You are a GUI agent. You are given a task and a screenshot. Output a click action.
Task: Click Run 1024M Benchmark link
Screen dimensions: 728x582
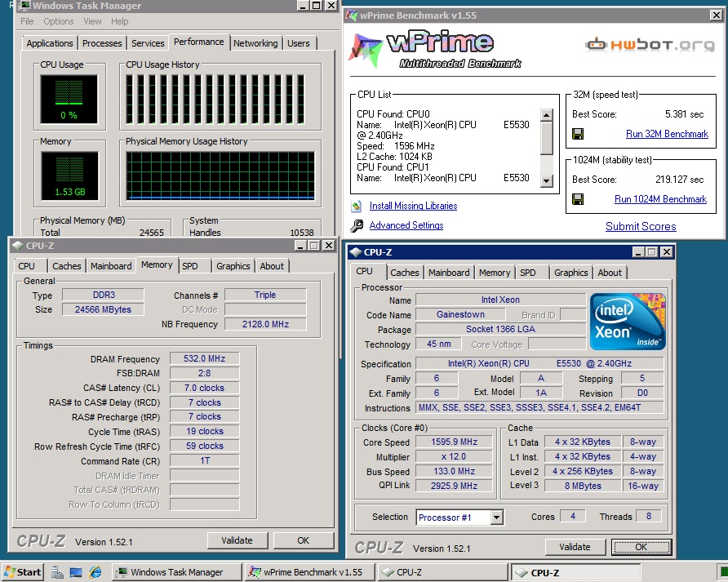pos(660,199)
